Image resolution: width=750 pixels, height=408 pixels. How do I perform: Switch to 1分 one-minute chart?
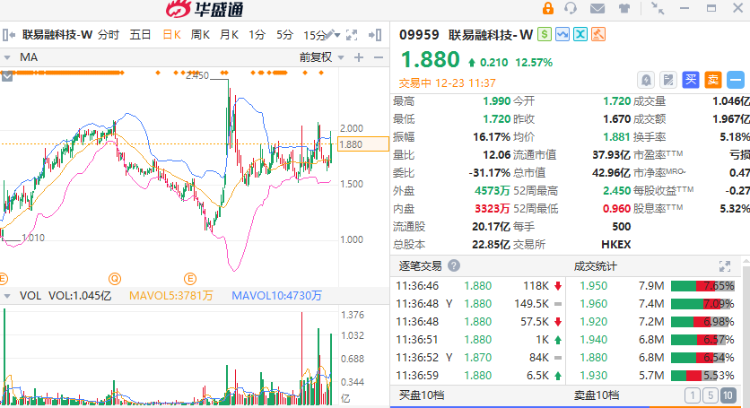[x=257, y=35]
